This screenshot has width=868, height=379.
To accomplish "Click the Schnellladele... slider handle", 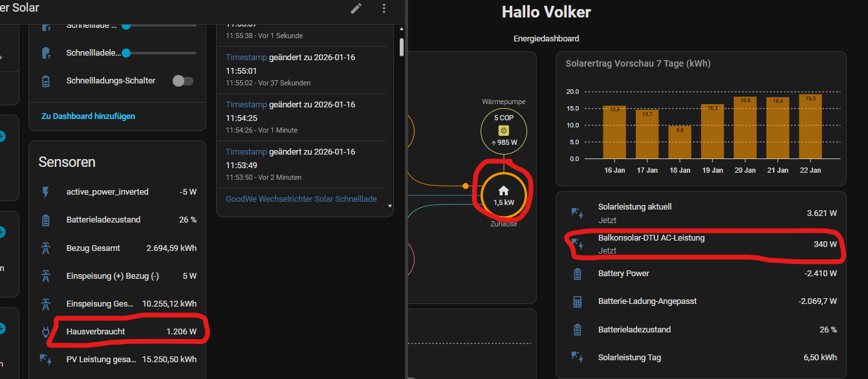I will (x=126, y=53).
